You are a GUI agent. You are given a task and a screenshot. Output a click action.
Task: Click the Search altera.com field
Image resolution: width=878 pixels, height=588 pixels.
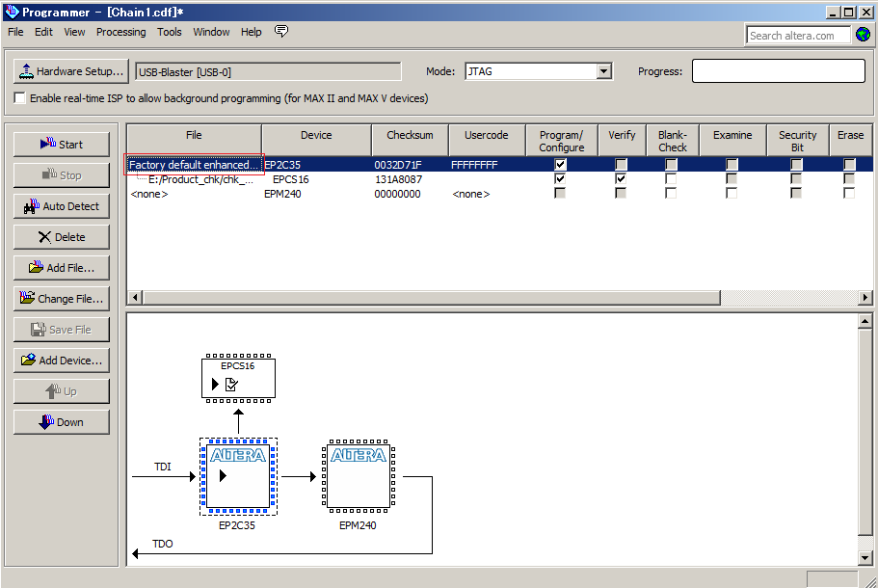tap(798, 36)
